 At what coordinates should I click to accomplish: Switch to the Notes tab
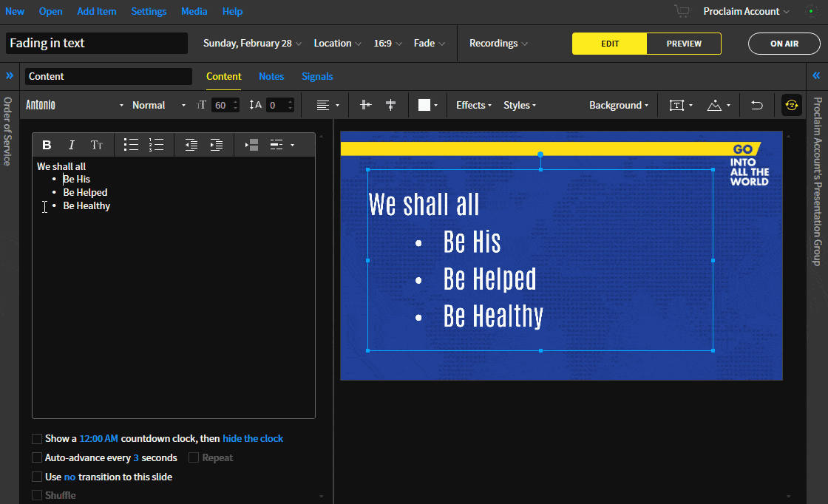pyautogui.click(x=271, y=76)
